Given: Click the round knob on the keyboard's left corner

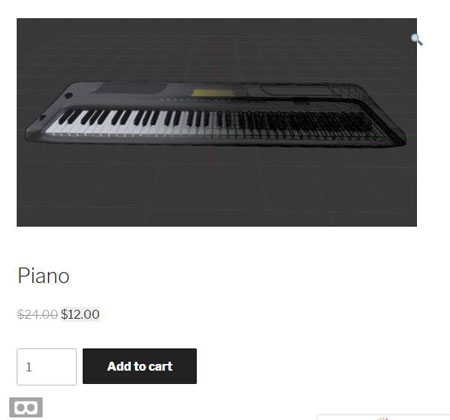Looking at the screenshot, I should click(x=68, y=96).
